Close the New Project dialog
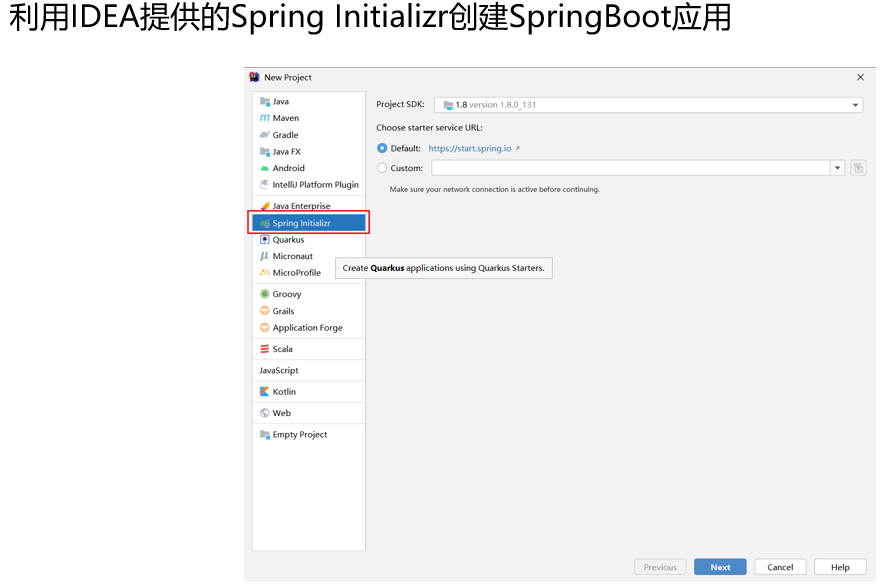Screen dimensions: 882x586 860,77
